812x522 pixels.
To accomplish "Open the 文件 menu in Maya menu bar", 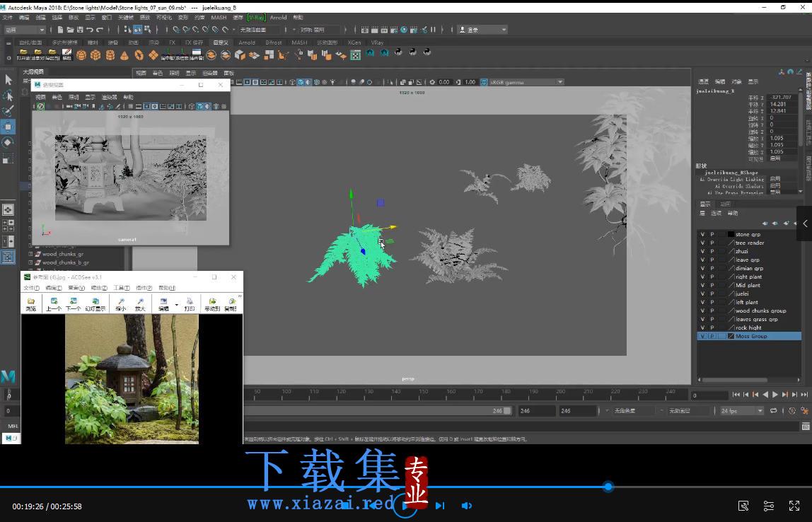I will point(8,17).
